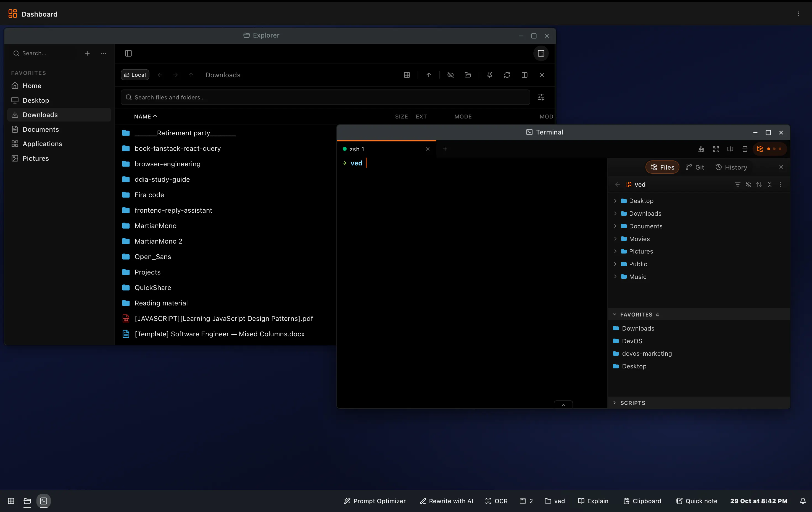Expand Desktop folder in ved tree
The height and width of the screenshot is (512, 812).
click(615, 201)
